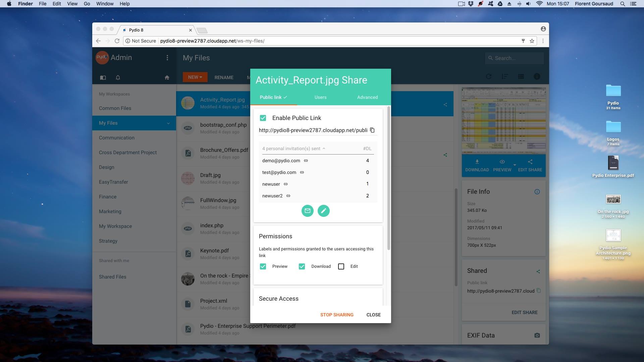
Task: Click share icon on Brochure_Offers.pdf row
Action: coord(445,155)
